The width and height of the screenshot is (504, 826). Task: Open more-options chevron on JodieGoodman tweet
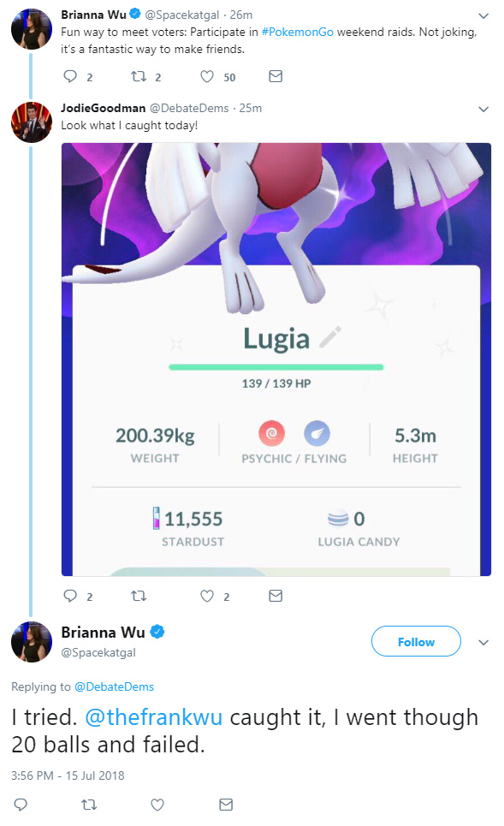(483, 109)
